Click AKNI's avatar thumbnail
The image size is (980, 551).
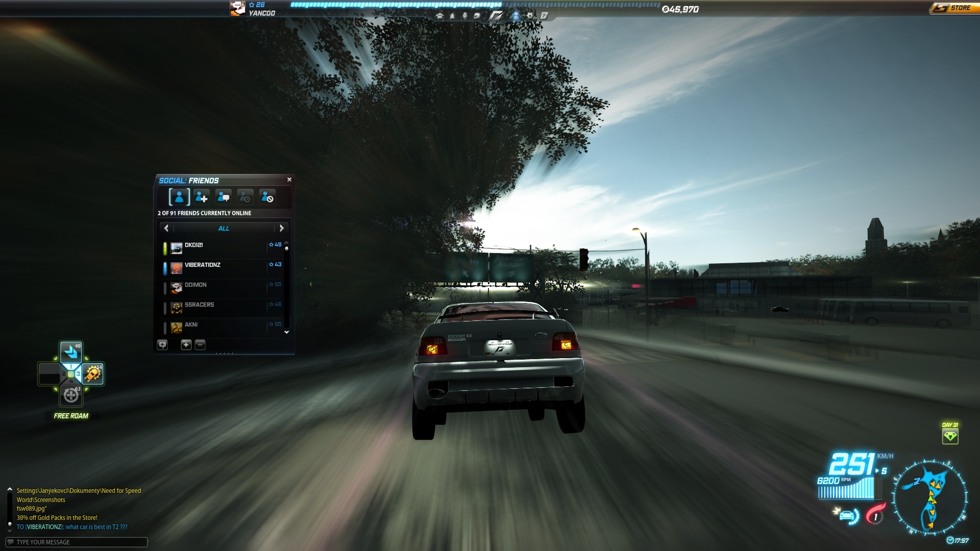(177, 328)
